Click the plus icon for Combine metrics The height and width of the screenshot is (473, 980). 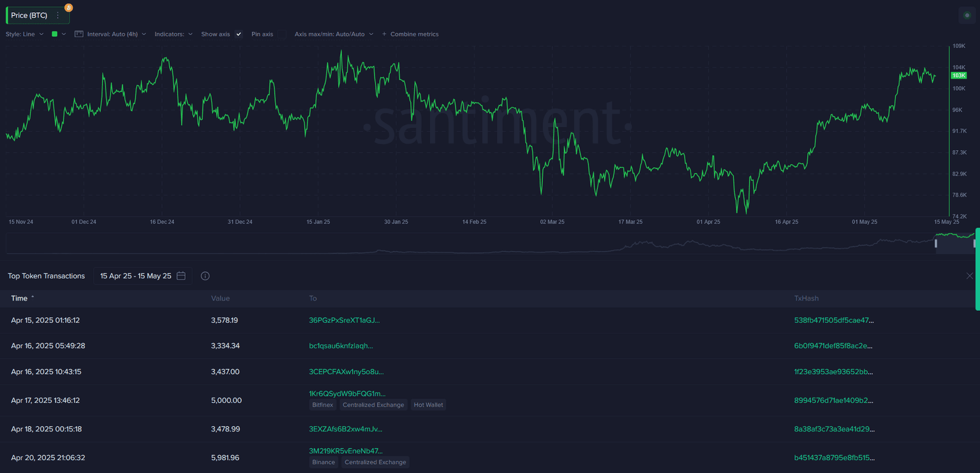click(x=384, y=34)
